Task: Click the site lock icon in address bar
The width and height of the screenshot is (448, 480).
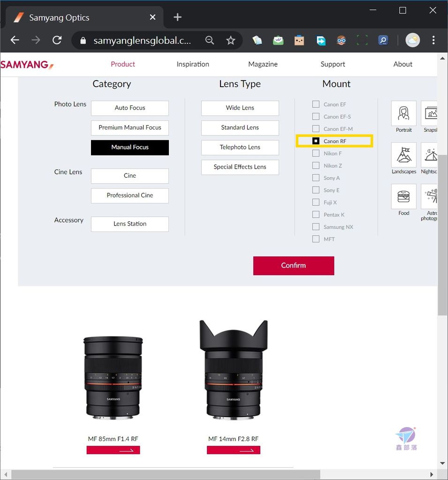Action: (83, 40)
